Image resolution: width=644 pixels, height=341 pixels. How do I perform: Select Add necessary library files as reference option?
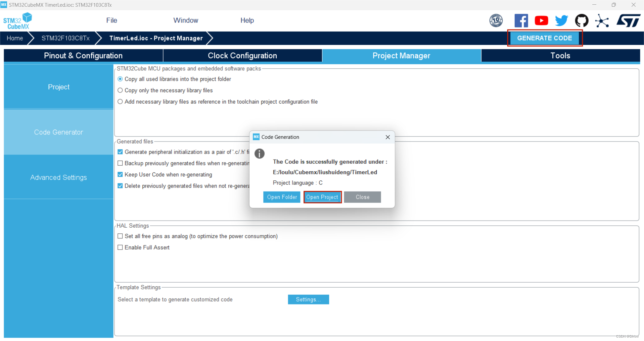coord(120,102)
